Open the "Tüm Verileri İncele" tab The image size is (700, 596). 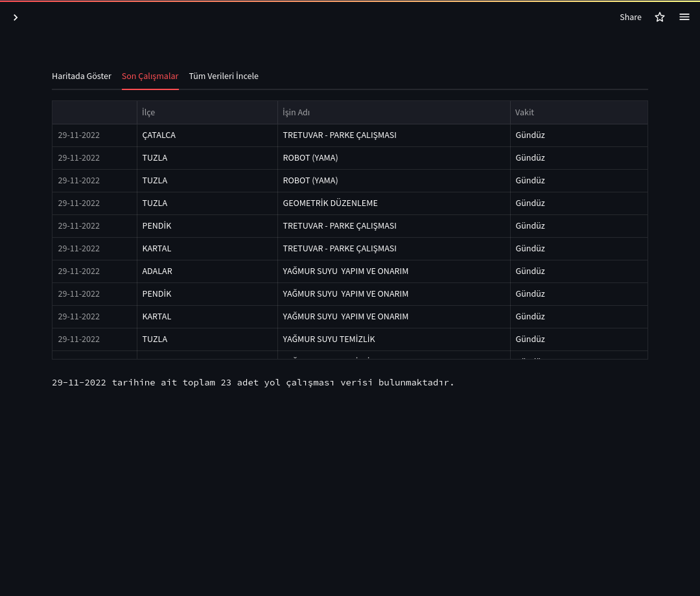[224, 76]
